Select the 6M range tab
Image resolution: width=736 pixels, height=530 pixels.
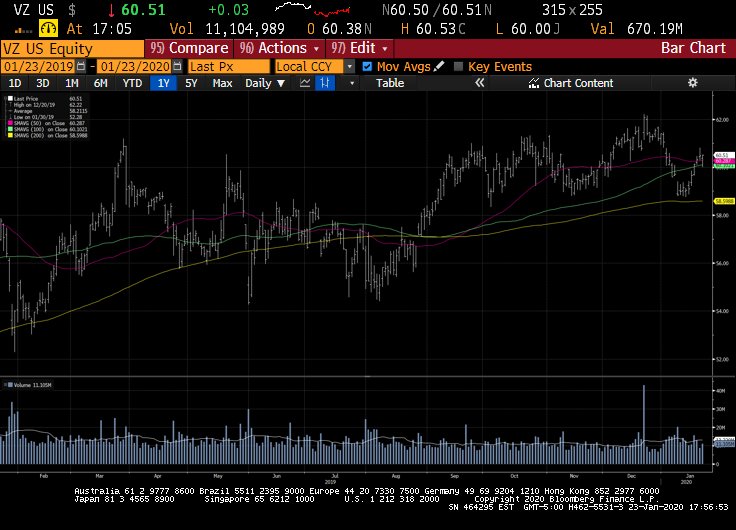coord(100,83)
